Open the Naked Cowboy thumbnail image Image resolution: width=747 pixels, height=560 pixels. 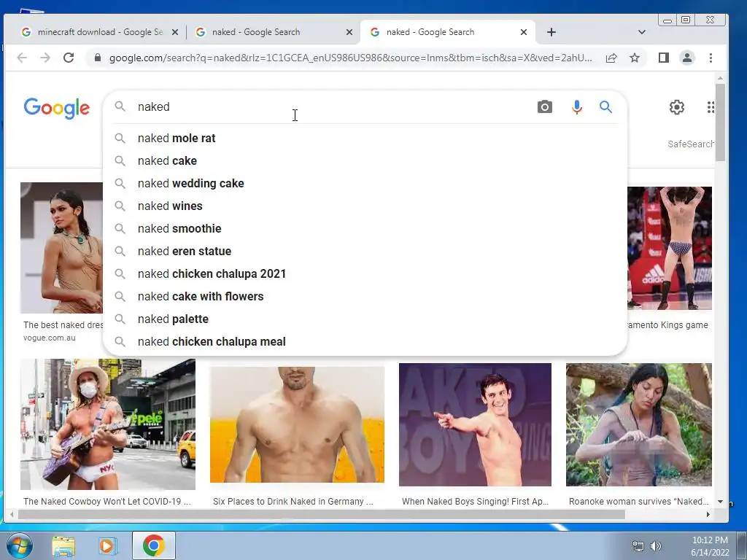108,424
